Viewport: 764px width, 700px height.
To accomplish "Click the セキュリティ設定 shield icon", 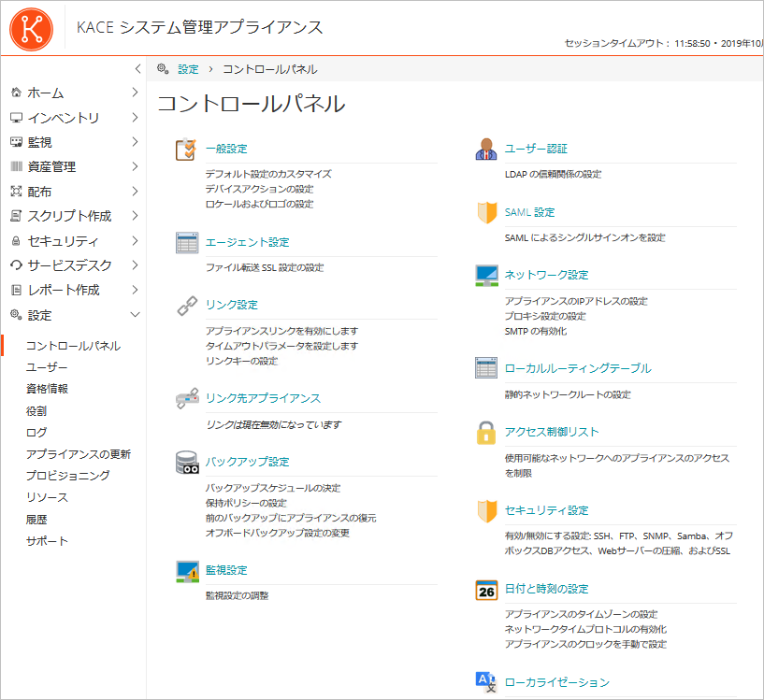I will click(487, 511).
